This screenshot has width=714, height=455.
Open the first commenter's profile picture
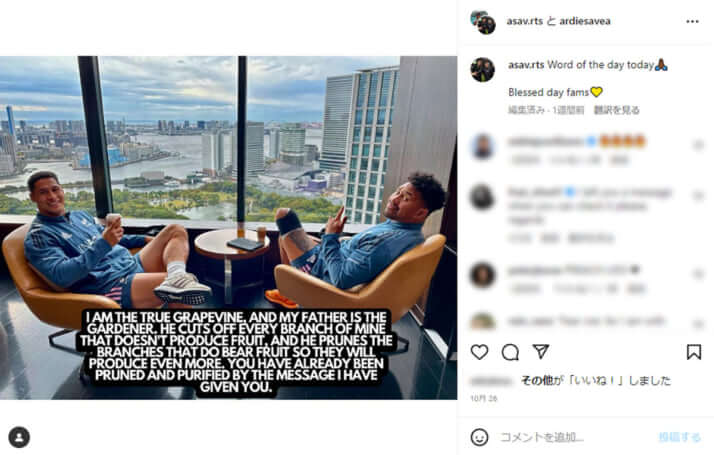coord(483,147)
